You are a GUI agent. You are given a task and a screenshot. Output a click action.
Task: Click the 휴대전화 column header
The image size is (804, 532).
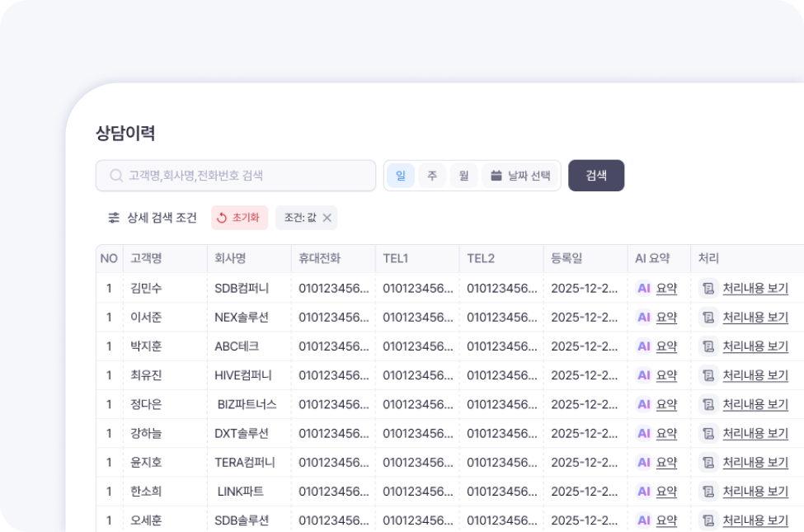click(333, 258)
